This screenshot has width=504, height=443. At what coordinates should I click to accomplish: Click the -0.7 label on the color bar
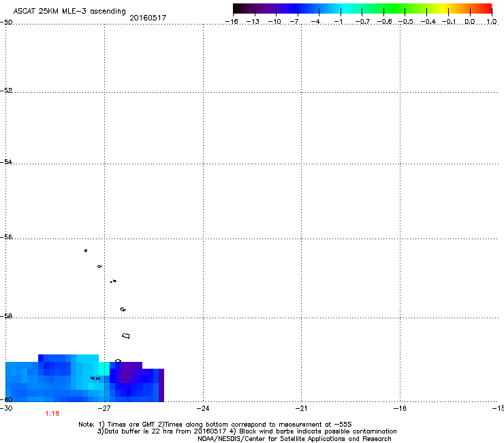[x=362, y=22]
